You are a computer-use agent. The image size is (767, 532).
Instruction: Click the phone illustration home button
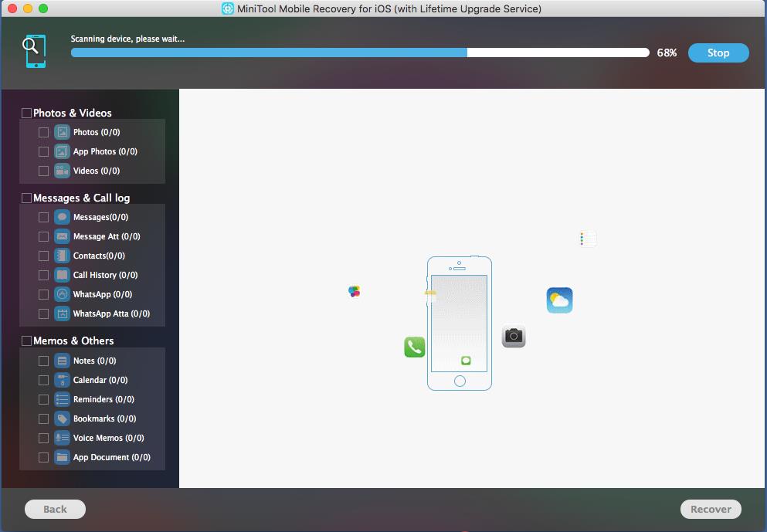pyautogui.click(x=460, y=381)
